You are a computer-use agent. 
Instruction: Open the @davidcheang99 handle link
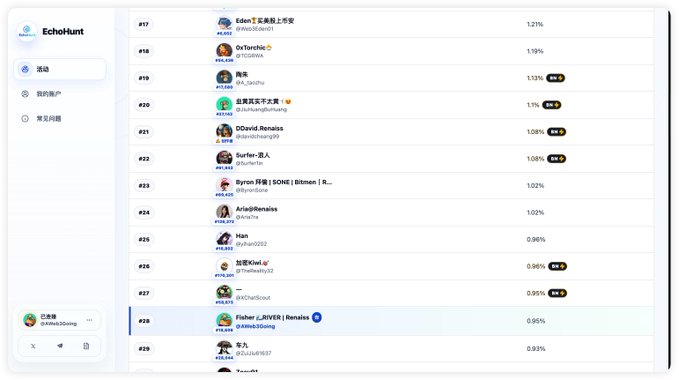pyautogui.click(x=257, y=136)
